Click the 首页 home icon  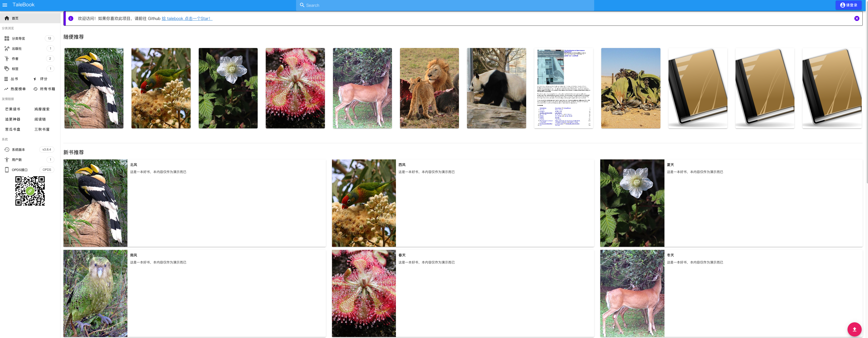tap(7, 18)
